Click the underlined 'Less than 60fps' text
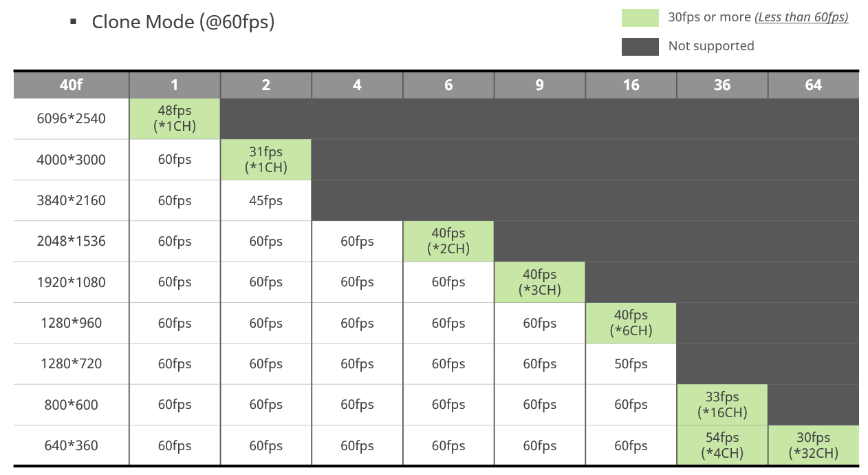The height and width of the screenshot is (475, 868). point(801,18)
